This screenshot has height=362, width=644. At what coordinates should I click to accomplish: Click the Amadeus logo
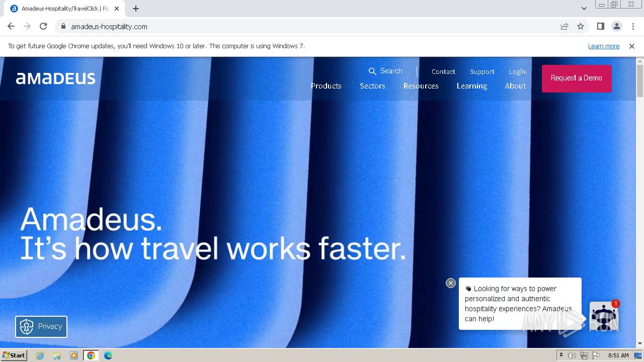(56, 78)
